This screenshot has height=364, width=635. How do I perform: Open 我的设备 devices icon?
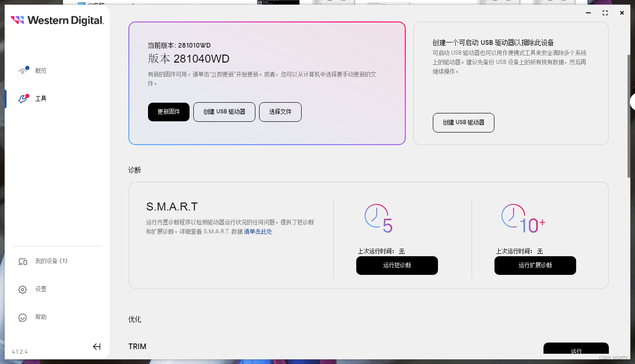tap(22, 261)
